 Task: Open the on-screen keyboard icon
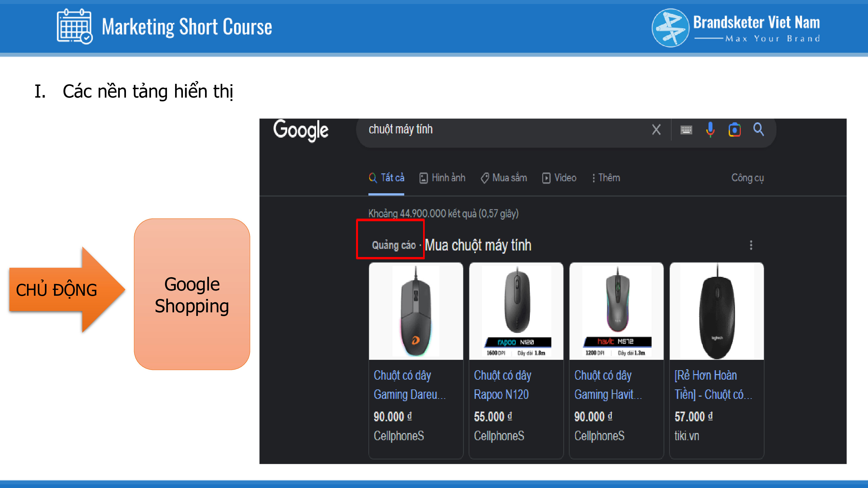(686, 130)
